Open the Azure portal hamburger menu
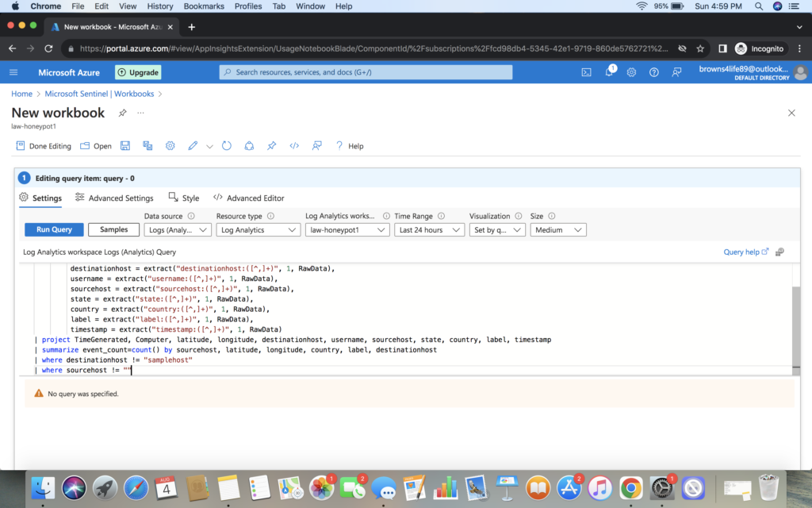 pyautogui.click(x=13, y=72)
